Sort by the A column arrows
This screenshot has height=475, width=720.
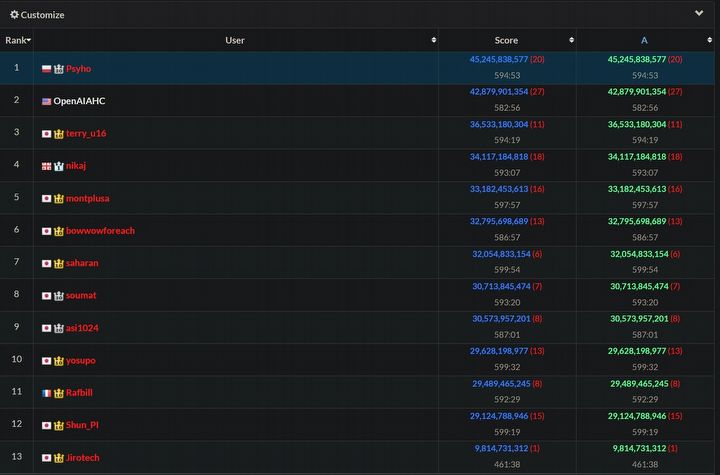[709, 41]
